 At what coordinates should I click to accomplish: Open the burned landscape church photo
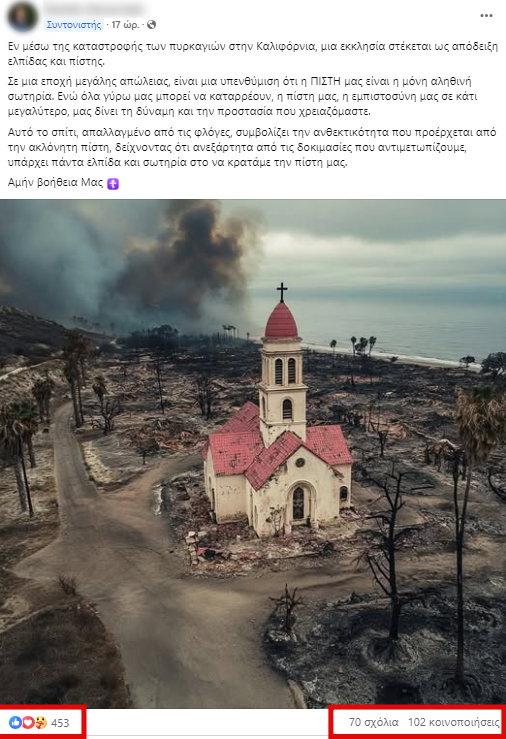pyautogui.click(x=253, y=453)
